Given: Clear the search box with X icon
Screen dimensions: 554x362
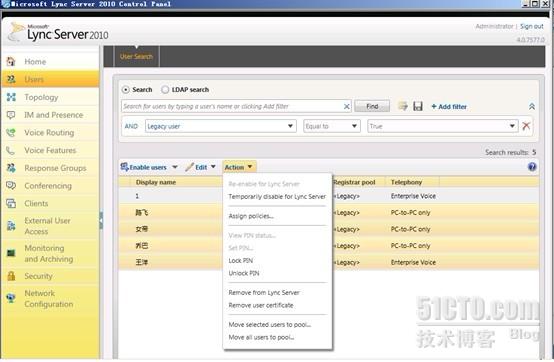Looking at the screenshot, I should 347,106.
